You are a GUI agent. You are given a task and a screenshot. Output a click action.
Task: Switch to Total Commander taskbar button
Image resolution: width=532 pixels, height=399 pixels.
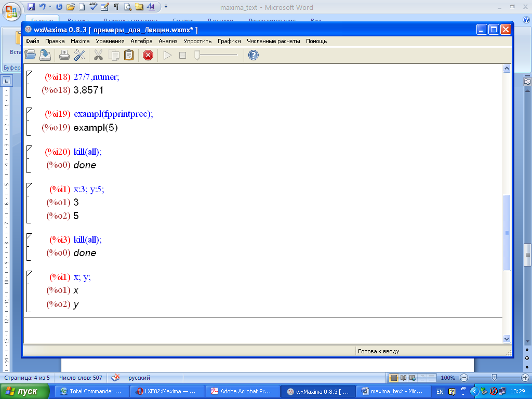[x=91, y=392]
